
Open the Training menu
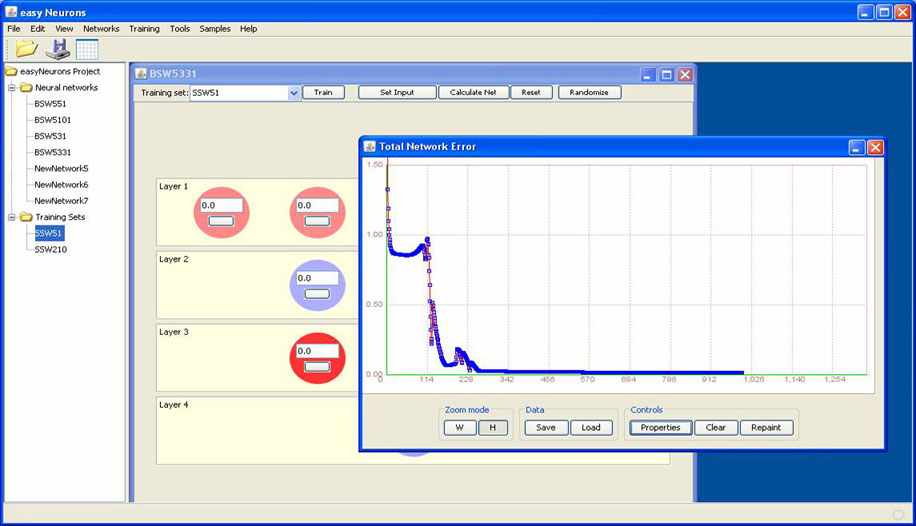(144, 29)
